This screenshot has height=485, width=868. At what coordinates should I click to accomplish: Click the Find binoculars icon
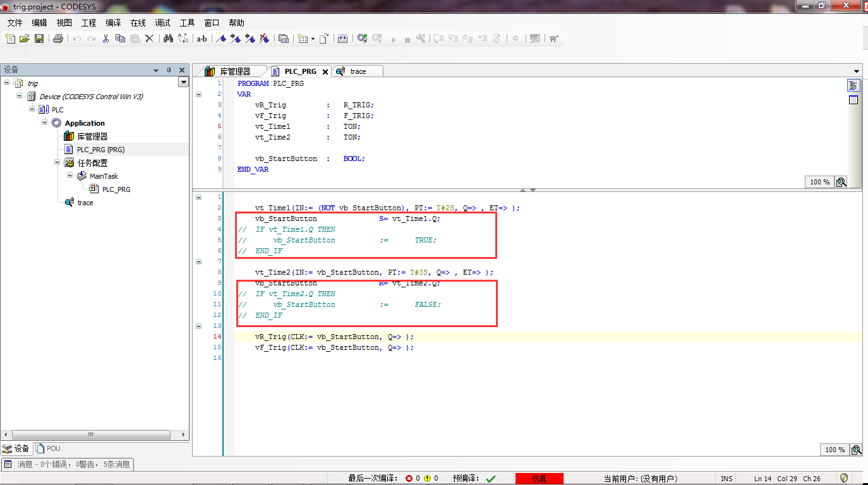click(168, 39)
